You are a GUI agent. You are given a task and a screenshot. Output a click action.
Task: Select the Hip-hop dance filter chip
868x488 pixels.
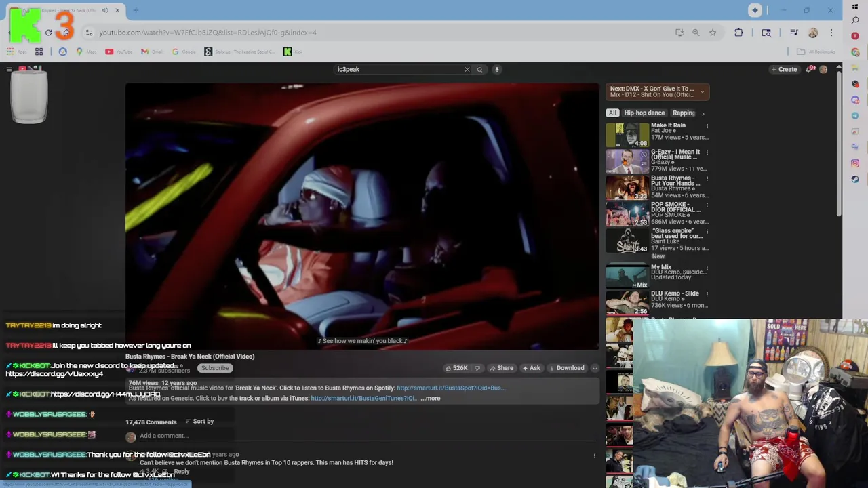[x=644, y=113]
